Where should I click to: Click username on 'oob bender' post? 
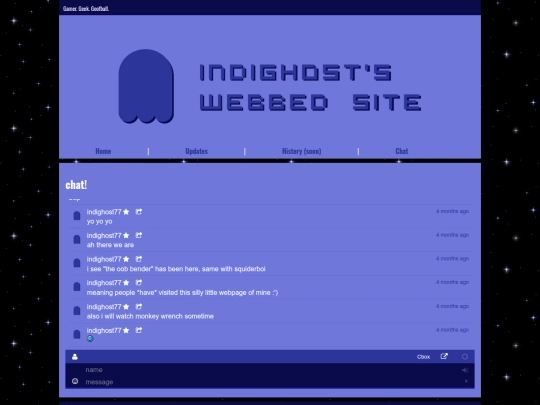(104, 259)
